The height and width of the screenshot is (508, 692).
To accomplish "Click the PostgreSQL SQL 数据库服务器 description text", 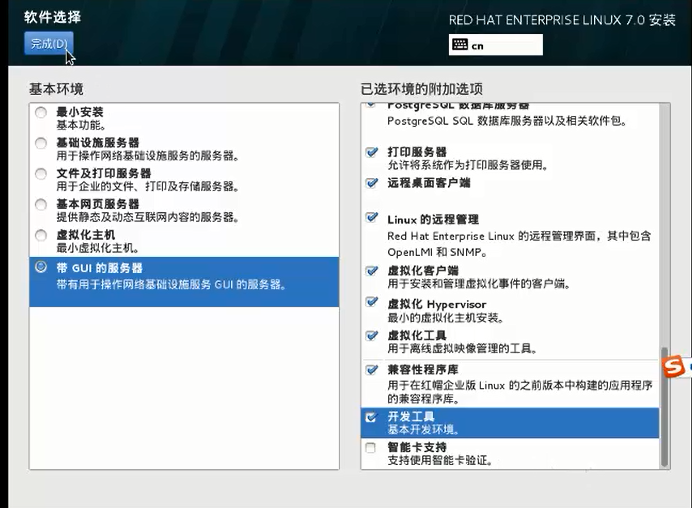I will [x=507, y=121].
